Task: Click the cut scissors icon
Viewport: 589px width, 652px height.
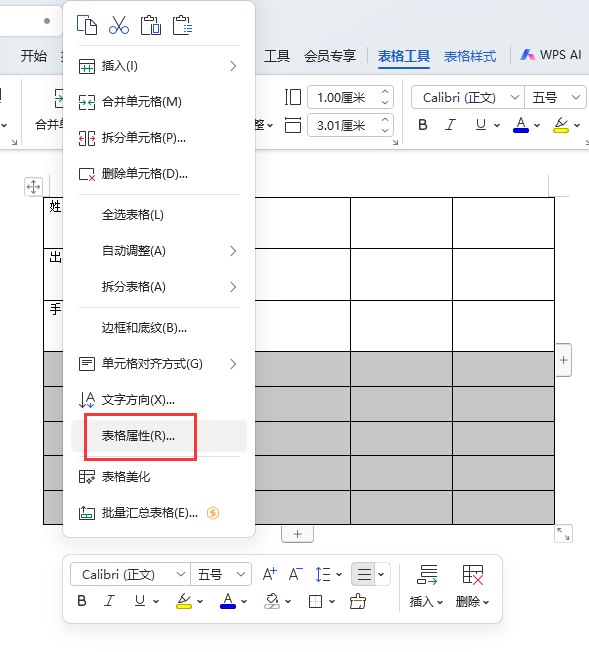Action: [119, 25]
